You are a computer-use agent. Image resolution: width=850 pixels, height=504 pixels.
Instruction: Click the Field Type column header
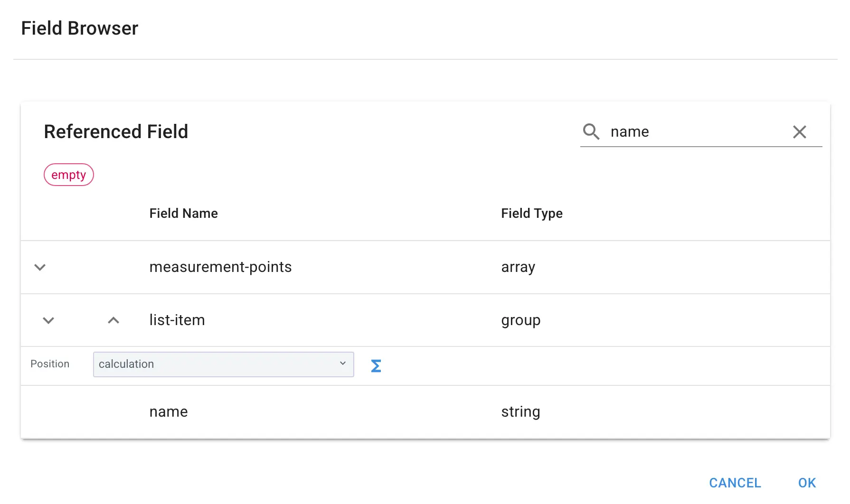tap(531, 214)
